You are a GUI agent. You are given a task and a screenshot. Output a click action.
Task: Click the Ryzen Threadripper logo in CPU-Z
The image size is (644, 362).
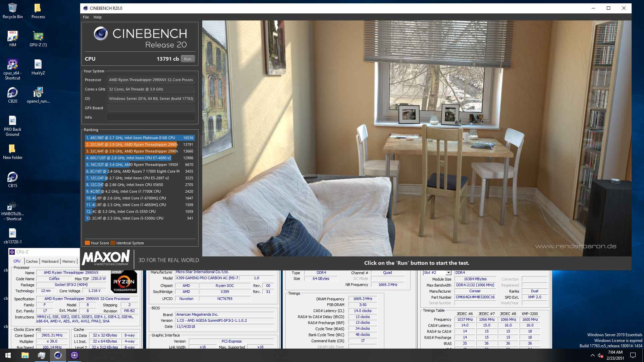(x=124, y=282)
